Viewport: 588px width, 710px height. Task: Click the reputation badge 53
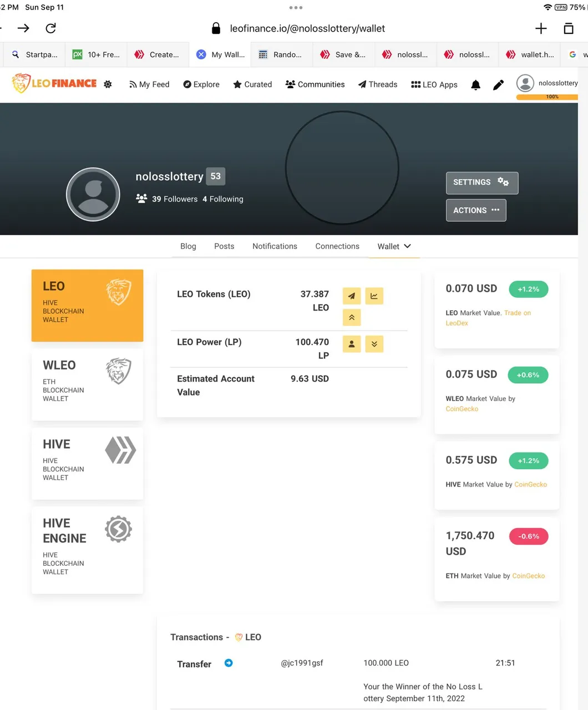coord(216,176)
